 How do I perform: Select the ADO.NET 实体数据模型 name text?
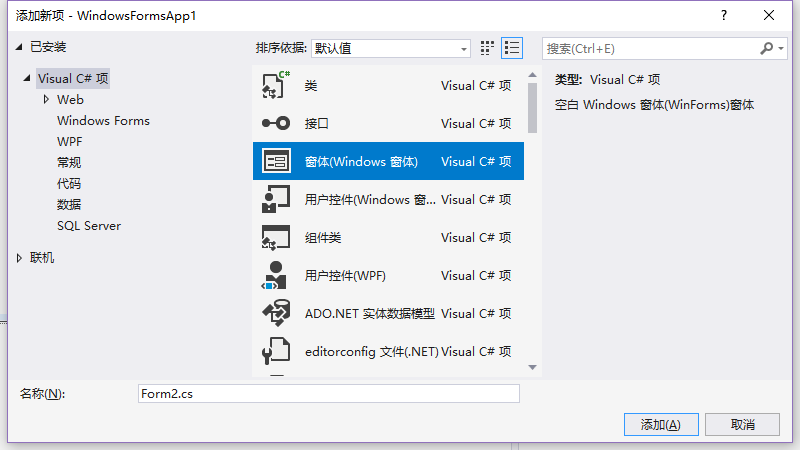click(370, 313)
